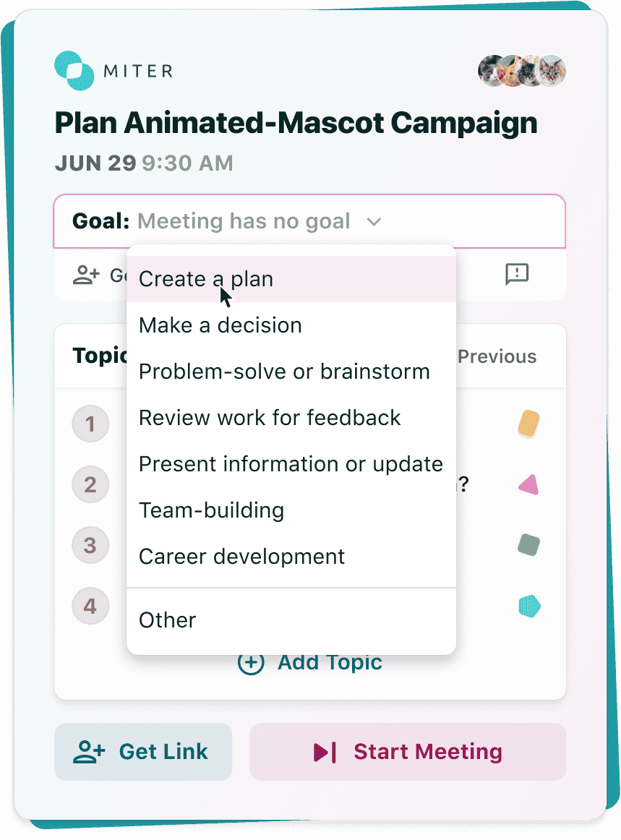Click the Miter logo icon

click(x=74, y=71)
